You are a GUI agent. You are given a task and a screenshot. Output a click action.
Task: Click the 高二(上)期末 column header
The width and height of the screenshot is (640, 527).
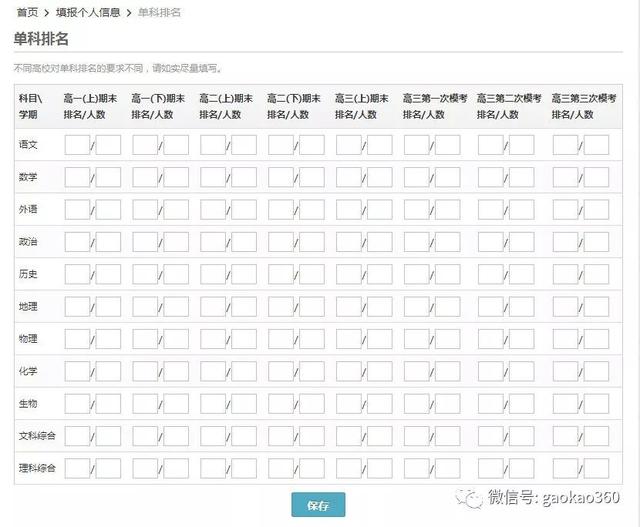click(226, 106)
